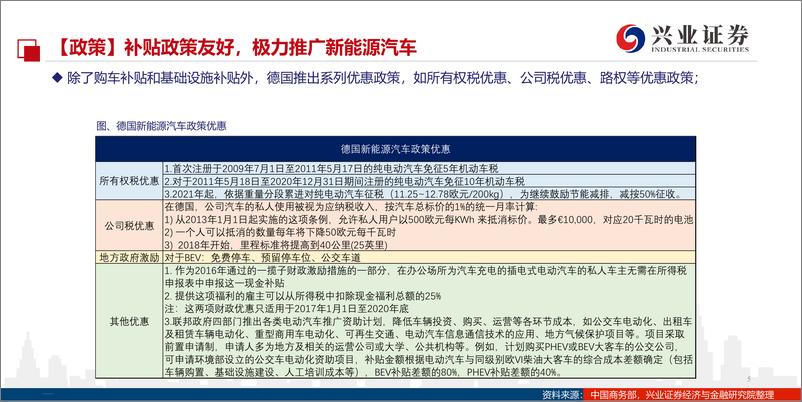The width and height of the screenshot is (802, 402).
Task: Click the line 1.首次注册于2009年7月1日
Action: tap(331, 168)
